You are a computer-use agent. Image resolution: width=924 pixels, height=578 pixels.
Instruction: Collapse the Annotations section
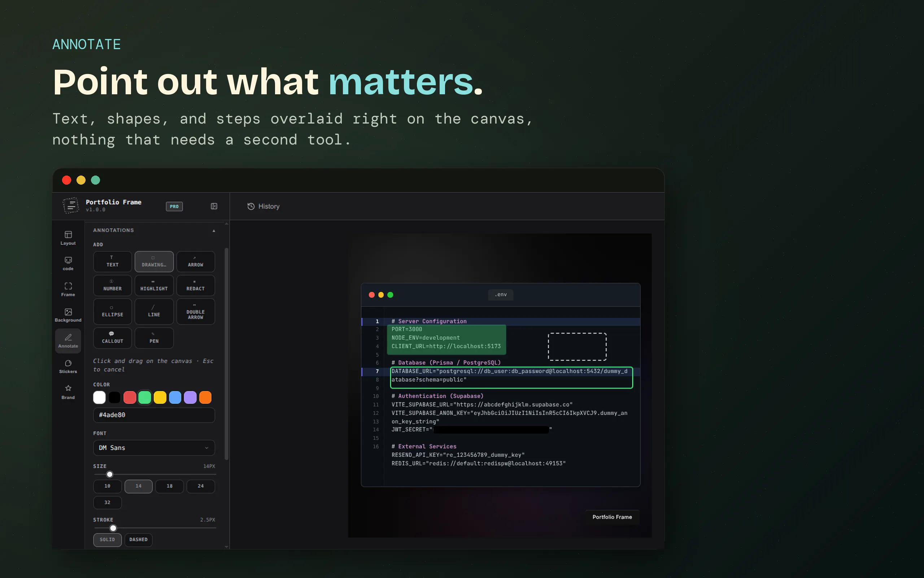[214, 230]
